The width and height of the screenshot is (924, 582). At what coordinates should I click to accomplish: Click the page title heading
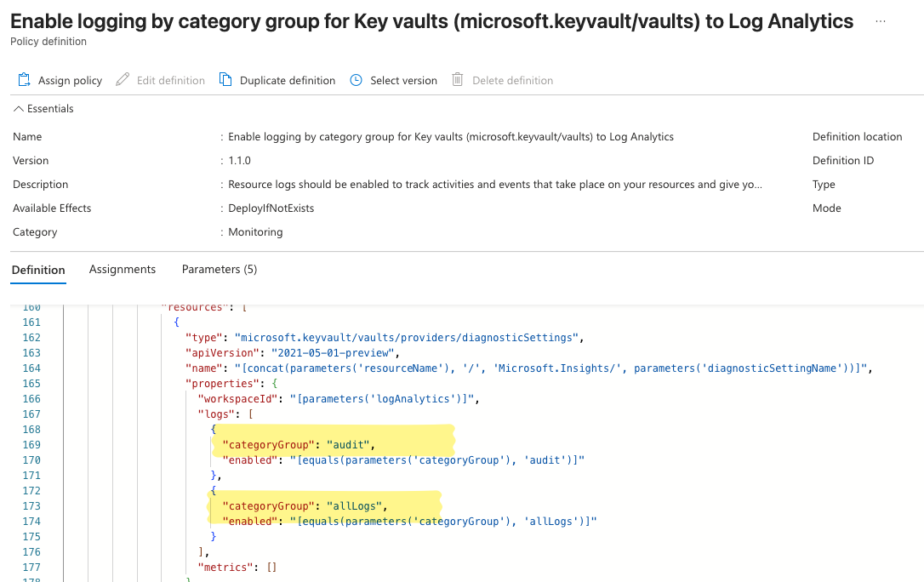pos(432,21)
